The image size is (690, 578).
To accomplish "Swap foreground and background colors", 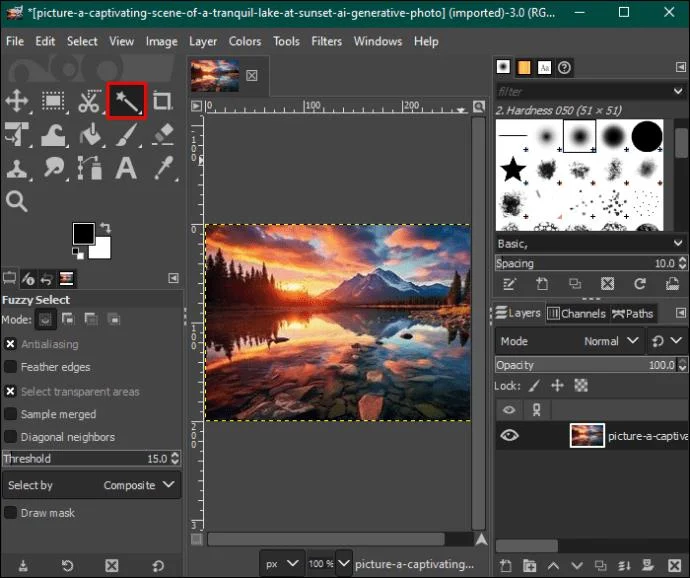I will pyautogui.click(x=106, y=228).
